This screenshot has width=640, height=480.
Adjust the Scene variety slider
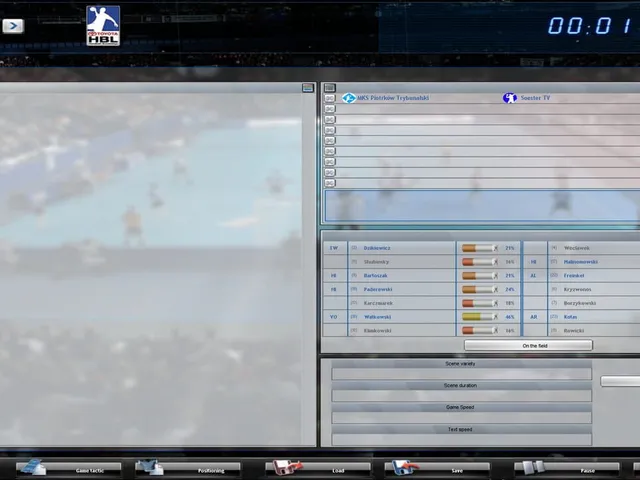461,373
